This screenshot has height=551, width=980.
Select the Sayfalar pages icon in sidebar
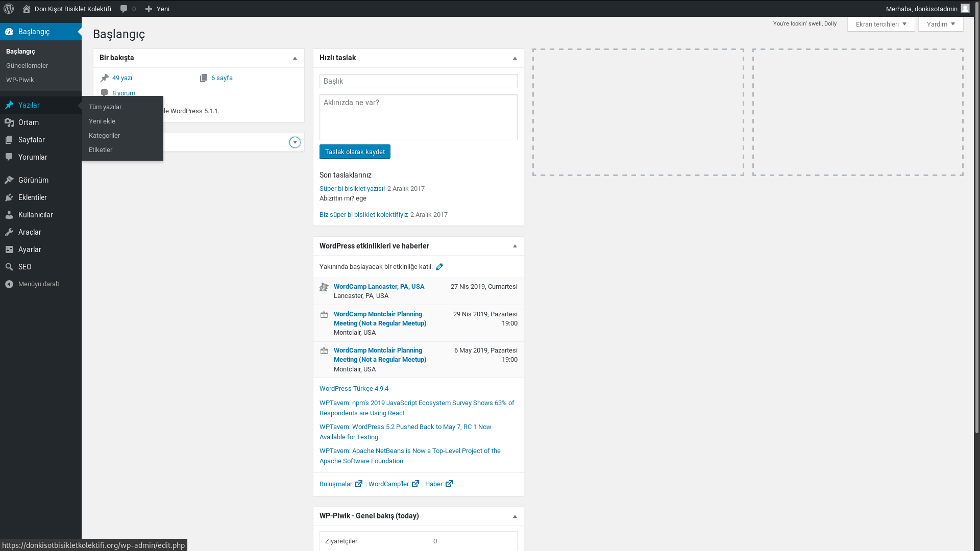[x=10, y=139]
